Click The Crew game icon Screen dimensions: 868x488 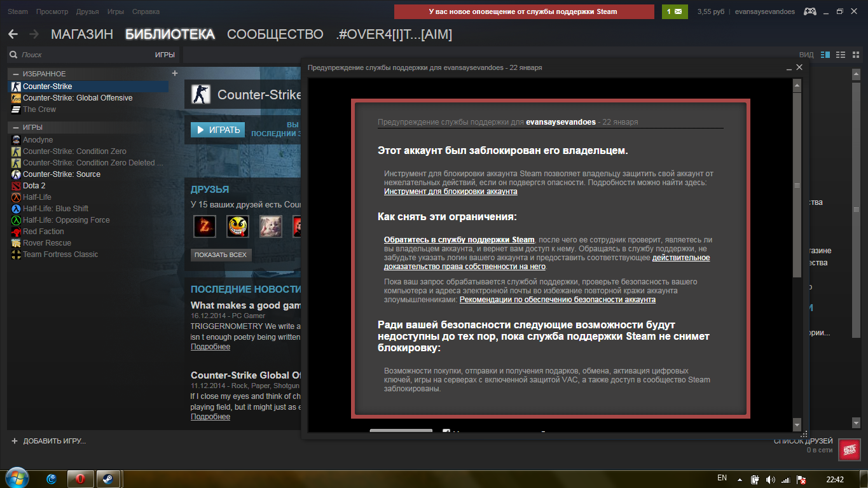[17, 109]
